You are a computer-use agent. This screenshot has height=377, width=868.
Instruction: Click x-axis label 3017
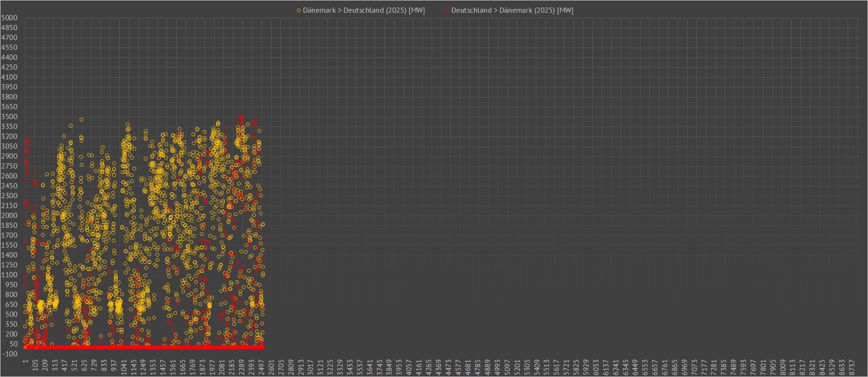[x=311, y=367]
